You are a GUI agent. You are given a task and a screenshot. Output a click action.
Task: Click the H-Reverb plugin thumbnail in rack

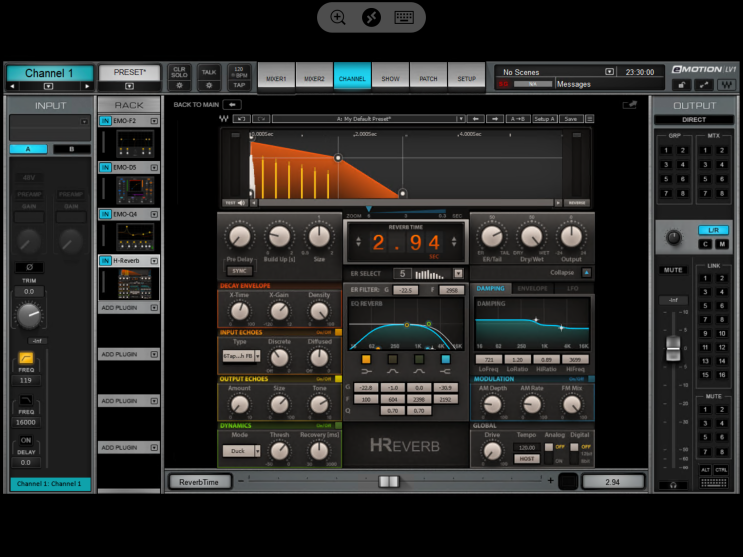coord(135,283)
